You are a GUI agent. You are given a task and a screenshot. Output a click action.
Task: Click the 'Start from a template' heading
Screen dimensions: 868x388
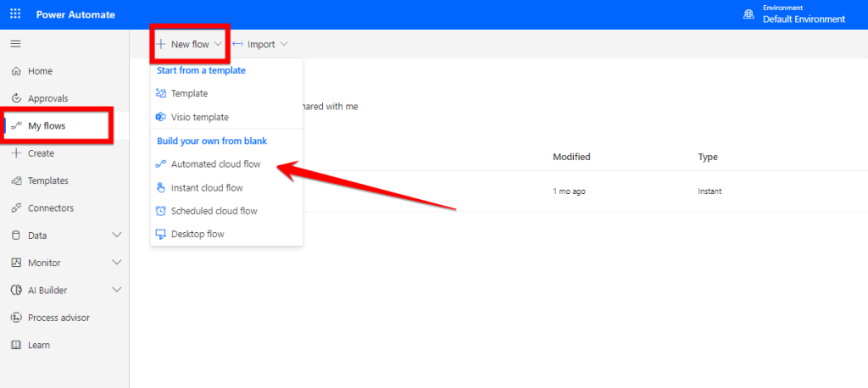(x=202, y=71)
